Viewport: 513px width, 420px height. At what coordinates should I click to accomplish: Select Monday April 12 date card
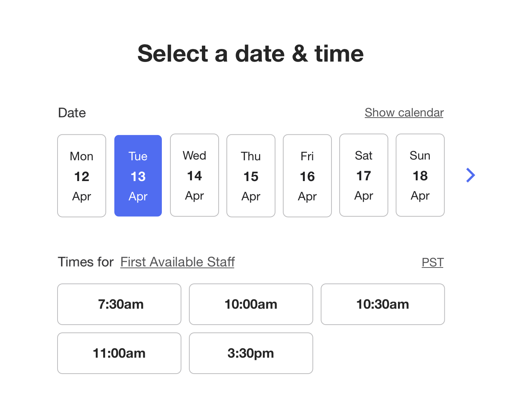click(x=82, y=176)
